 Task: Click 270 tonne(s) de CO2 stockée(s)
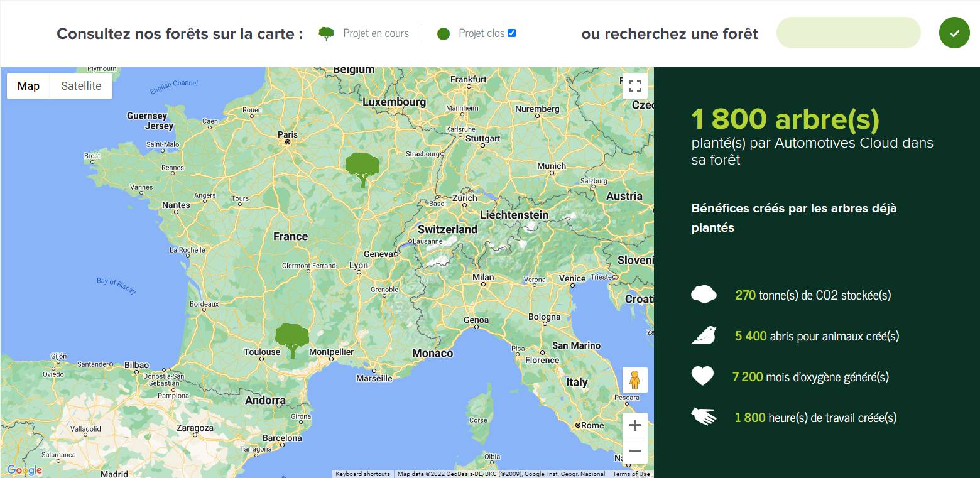[x=813, y=295]
